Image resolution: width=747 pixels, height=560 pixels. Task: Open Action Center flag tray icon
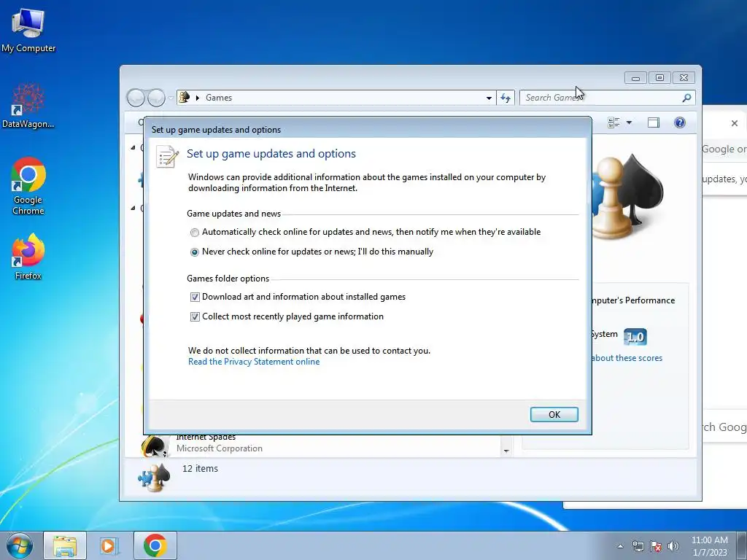[656, 546]
